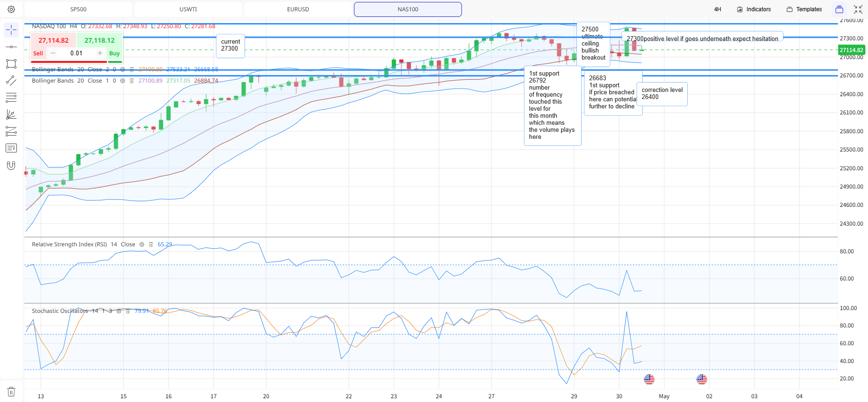The image size is (868, 402).
Task: Click the 27300.00 price axis label
Action: (851, 38)
